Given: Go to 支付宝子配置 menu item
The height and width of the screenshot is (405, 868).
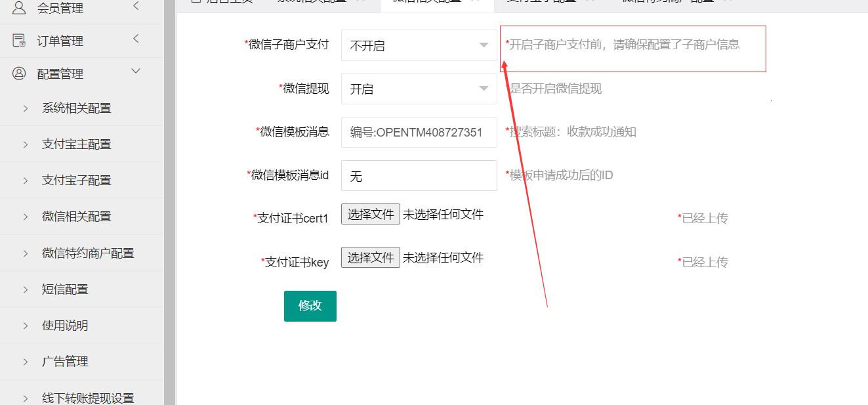Looking at the screenshot, I should 77,181.
